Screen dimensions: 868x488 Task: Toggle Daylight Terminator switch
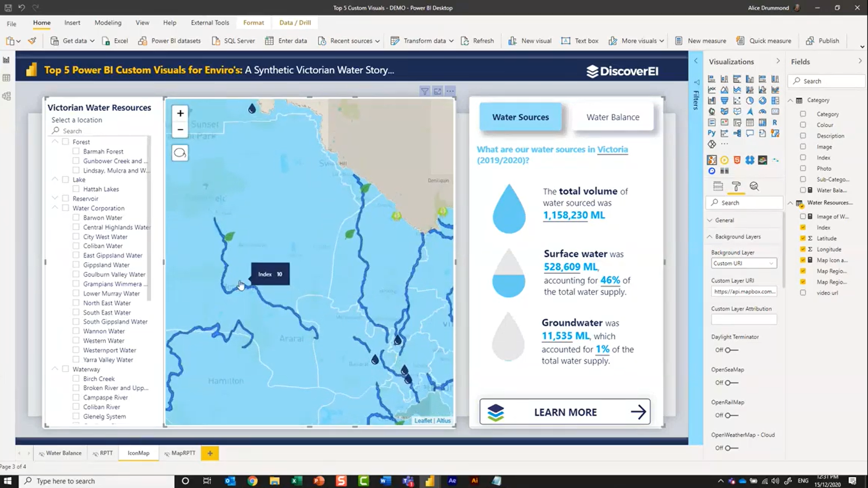tap(731, 350)
